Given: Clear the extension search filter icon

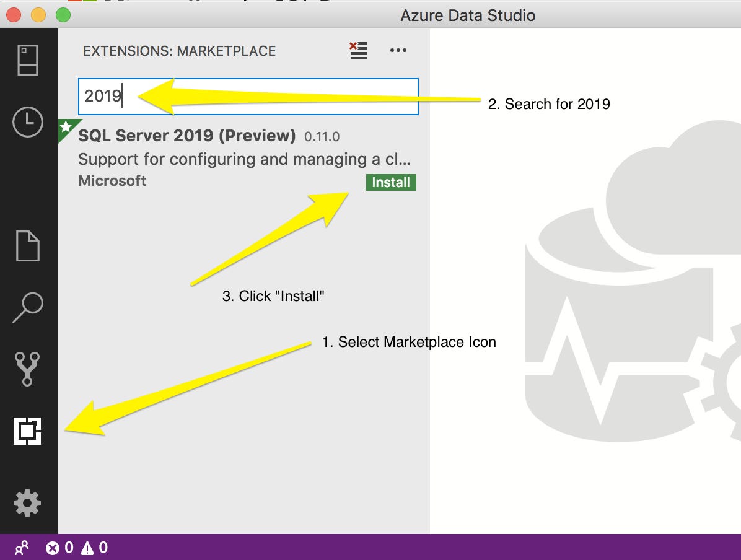Looking at the screenshot, I should (358, 51).
